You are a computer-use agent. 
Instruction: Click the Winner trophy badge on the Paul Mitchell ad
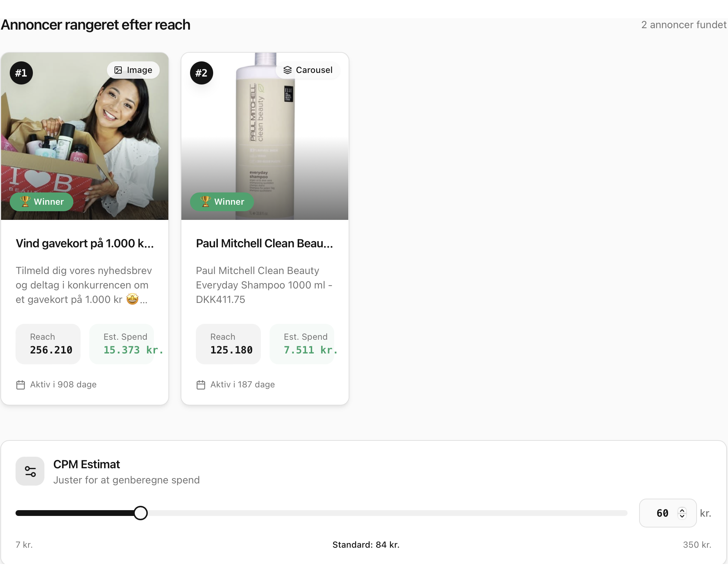[222, 201]
